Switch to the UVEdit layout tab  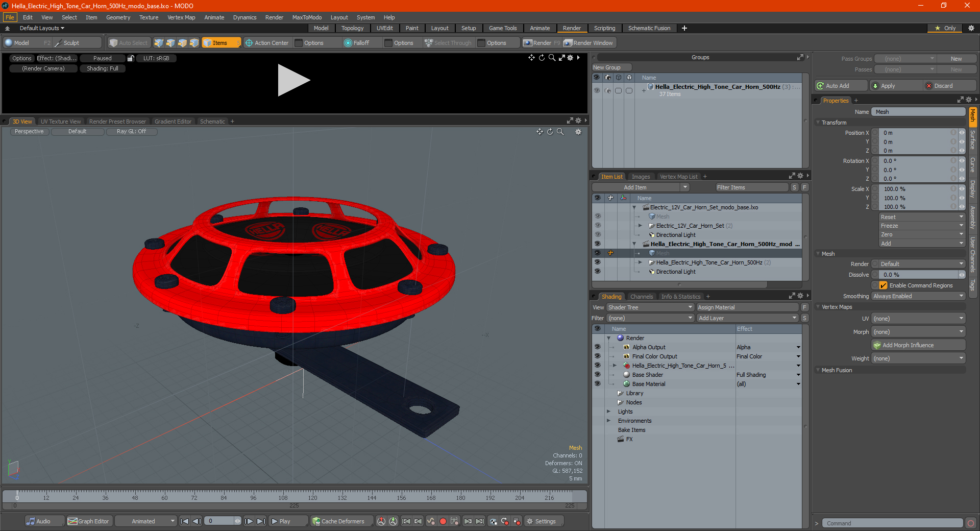coord(385,28)
